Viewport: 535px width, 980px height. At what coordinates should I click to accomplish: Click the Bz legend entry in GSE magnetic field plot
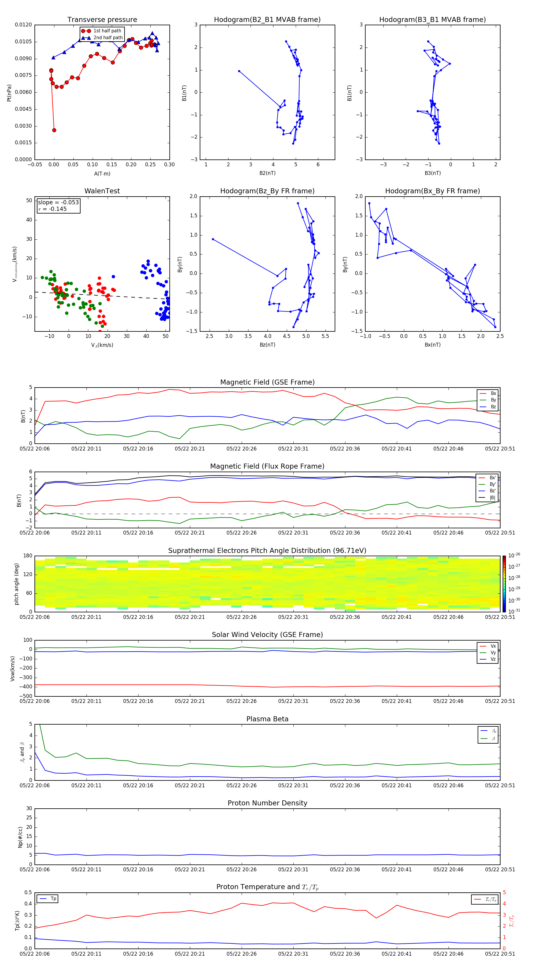[x=488, y=407]
